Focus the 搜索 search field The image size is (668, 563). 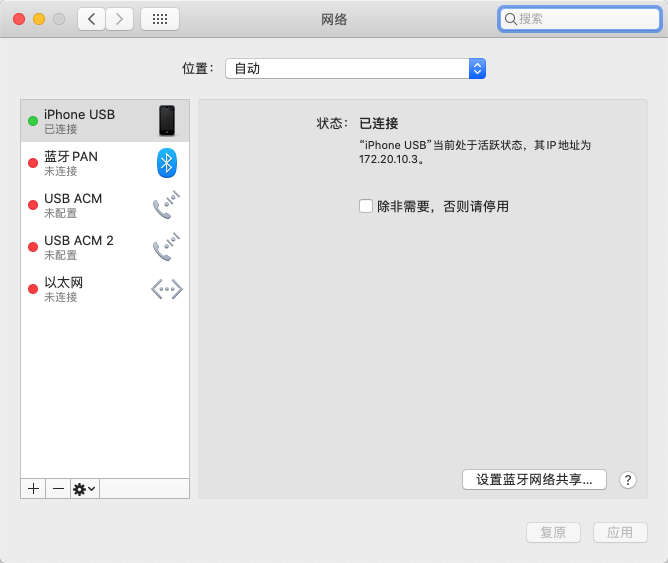[x=579, y=19]
